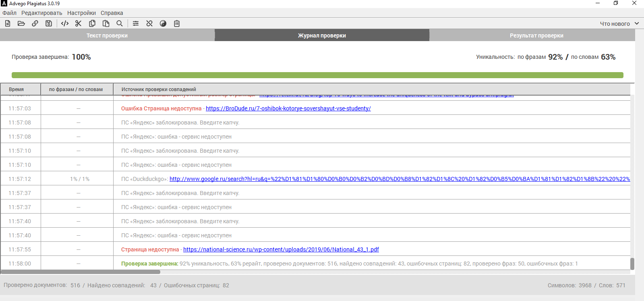
Task: Click the Символов: 3968 status entry
Action: click(569, 285)
